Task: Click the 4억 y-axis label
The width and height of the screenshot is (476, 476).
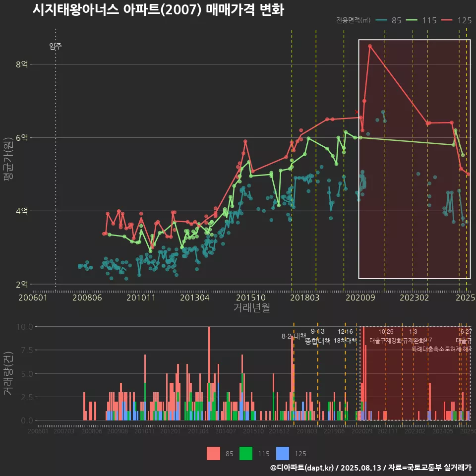Action: point(22,211)
